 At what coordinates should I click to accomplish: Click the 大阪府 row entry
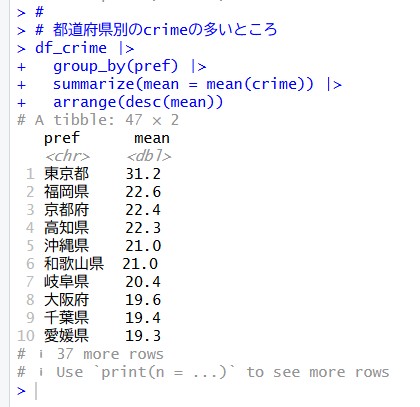tap(66, 300)
